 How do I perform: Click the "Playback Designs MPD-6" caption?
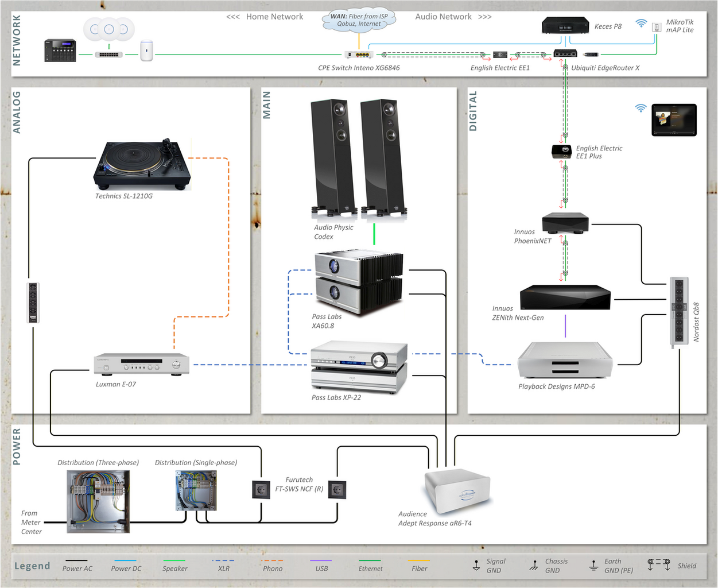[557, 386]
